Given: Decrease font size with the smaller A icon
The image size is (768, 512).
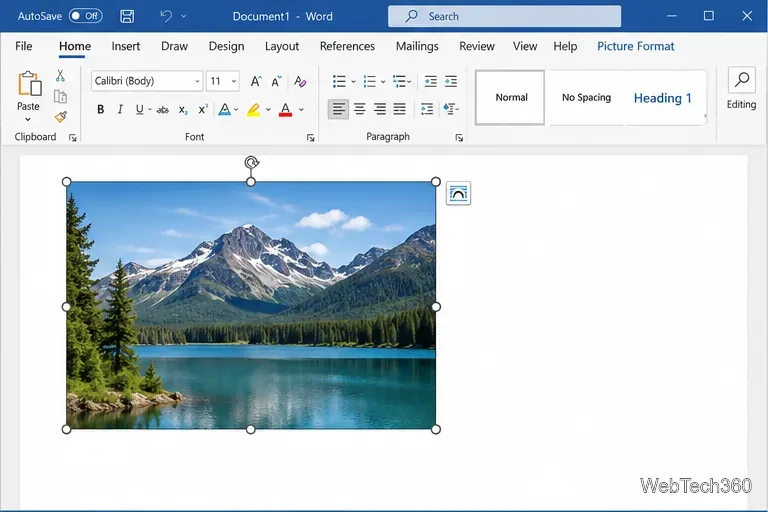Looking at the screenshot, I should [x=277, y=81].
